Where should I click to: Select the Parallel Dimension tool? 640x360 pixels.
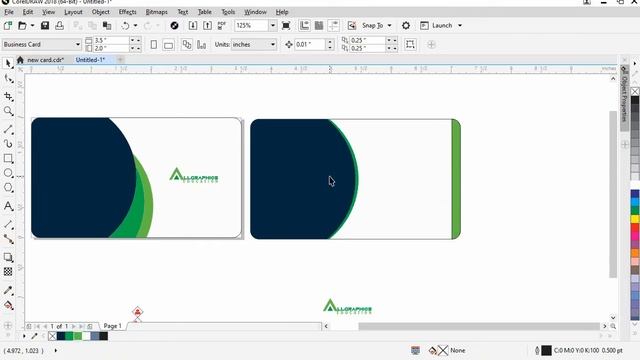click(x=8, y=224)
